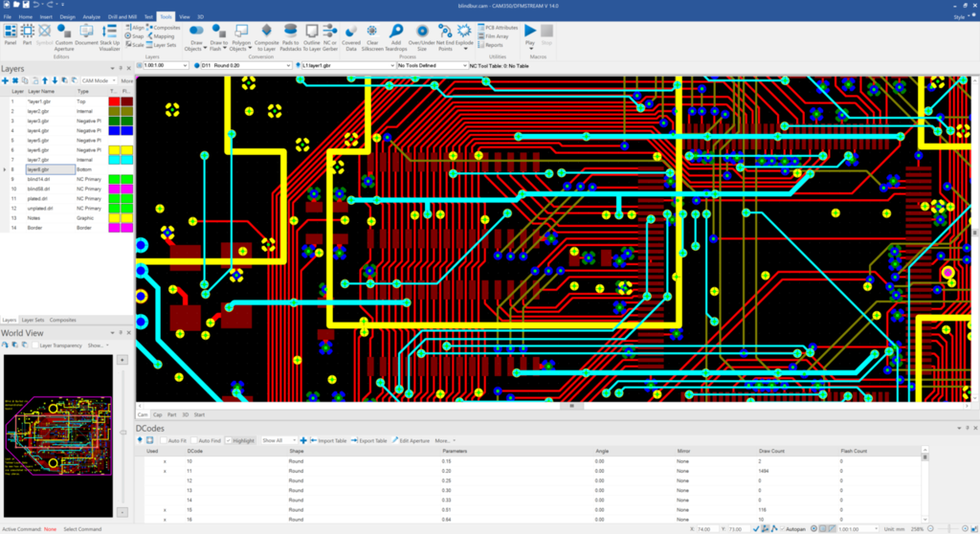This screenshot has width=980, height=534.
Task: Open PCB Attributes utility
Action: (x=498, y=28)
